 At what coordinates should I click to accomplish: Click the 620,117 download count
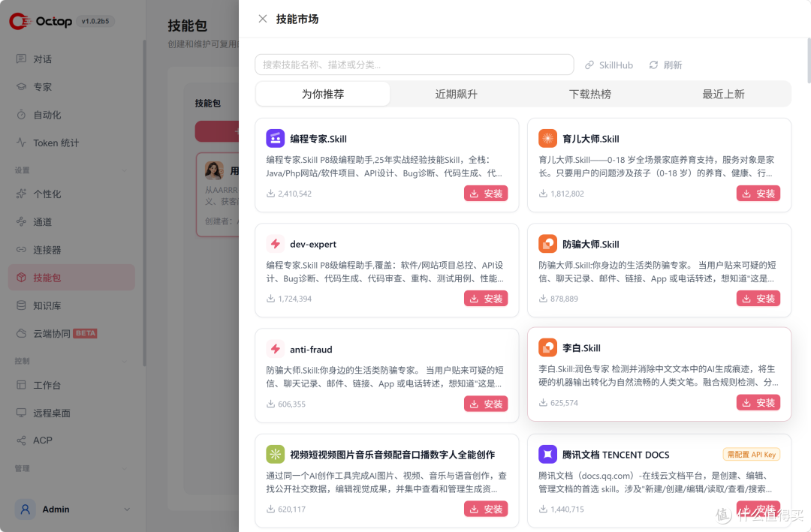286,509
